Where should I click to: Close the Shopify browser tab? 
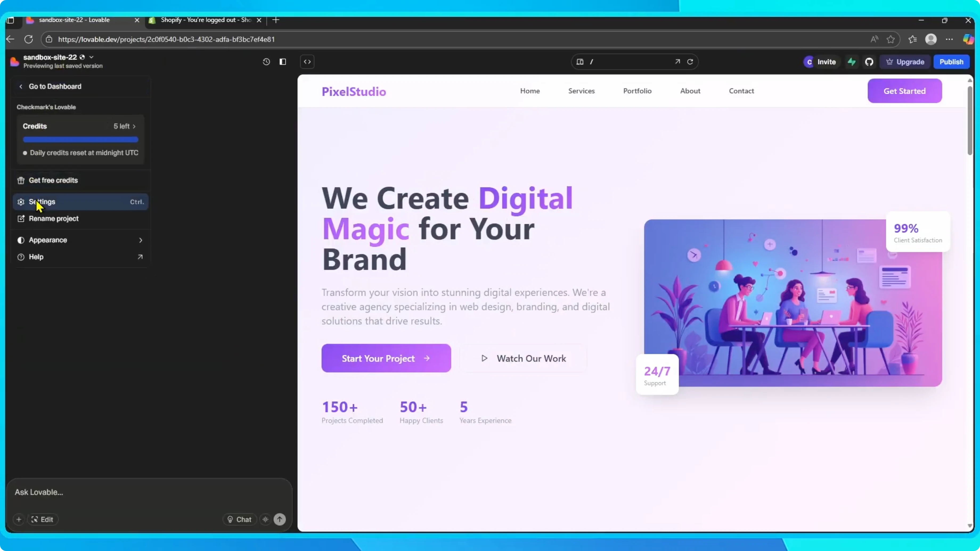pos(259,20)
